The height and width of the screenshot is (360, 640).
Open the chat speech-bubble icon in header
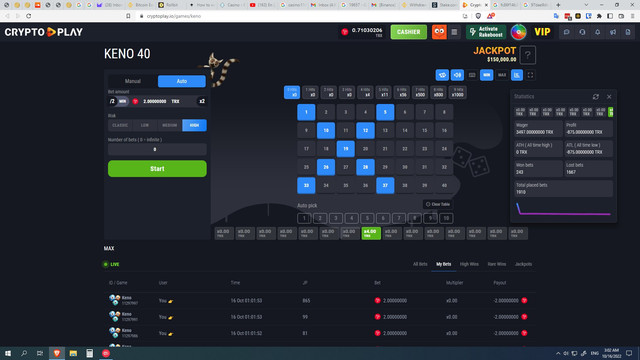pyautogui.click(x=567, y=32)
